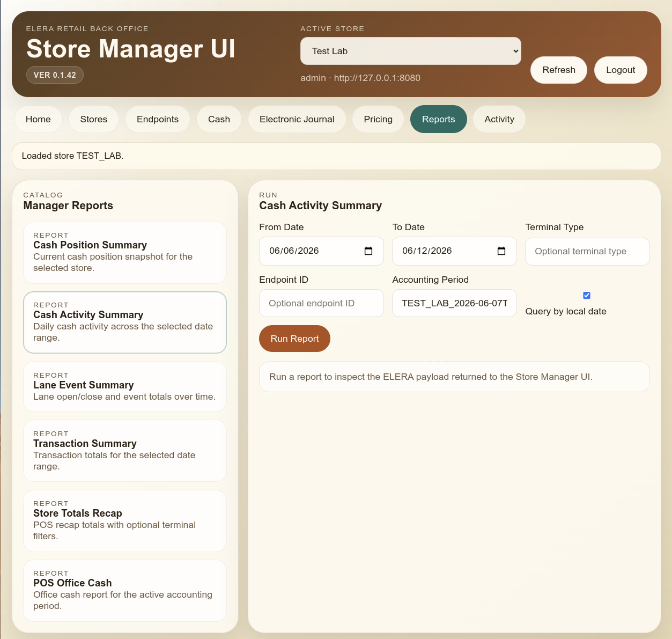Switch to the Stores tab
The width and height of the screenshot is (672, 639).
[94, 119]
